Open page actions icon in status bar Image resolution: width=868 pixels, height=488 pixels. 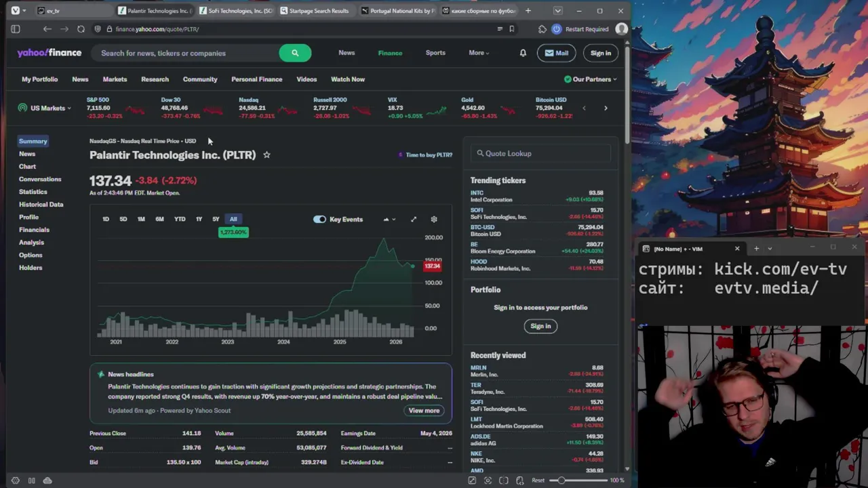pyautogui.click(x=519, y=481)
